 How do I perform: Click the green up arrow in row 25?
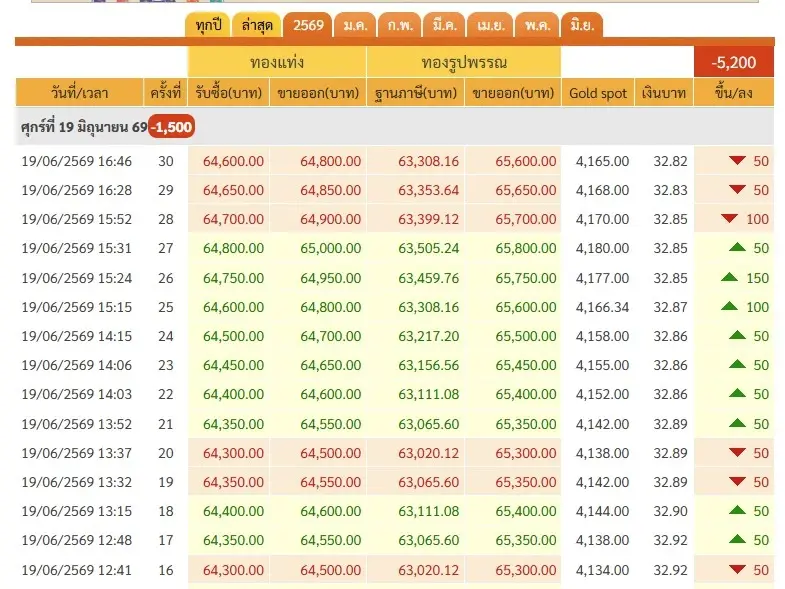(x=729, y=306)
